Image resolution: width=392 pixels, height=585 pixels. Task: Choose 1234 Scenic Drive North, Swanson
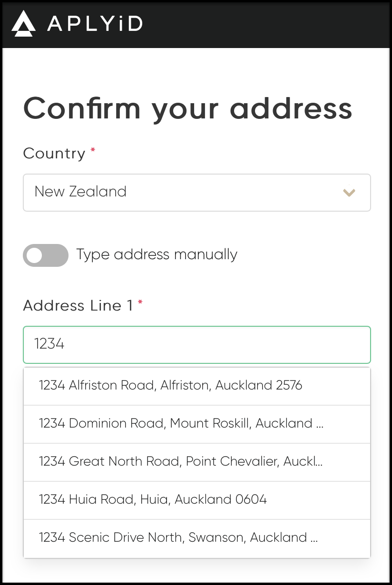click(196, 538)
